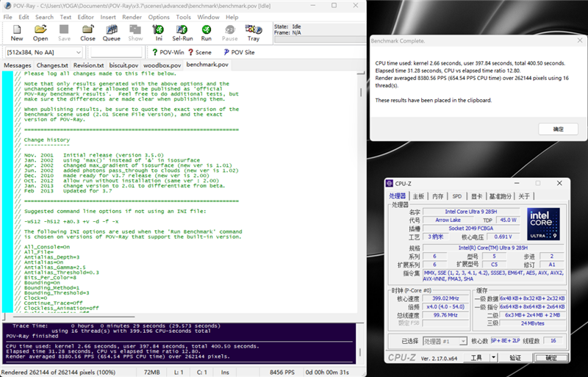Screen dimensions: 588x377
Task: Switch to the biscuit.pov tab
Action: [x=123, y=65]
